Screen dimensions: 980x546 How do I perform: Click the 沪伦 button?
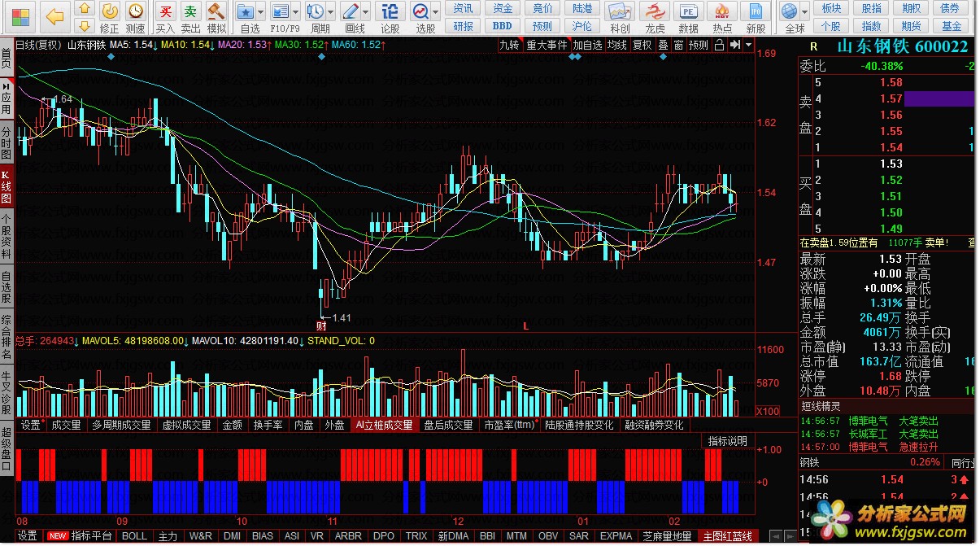point(582,26)
